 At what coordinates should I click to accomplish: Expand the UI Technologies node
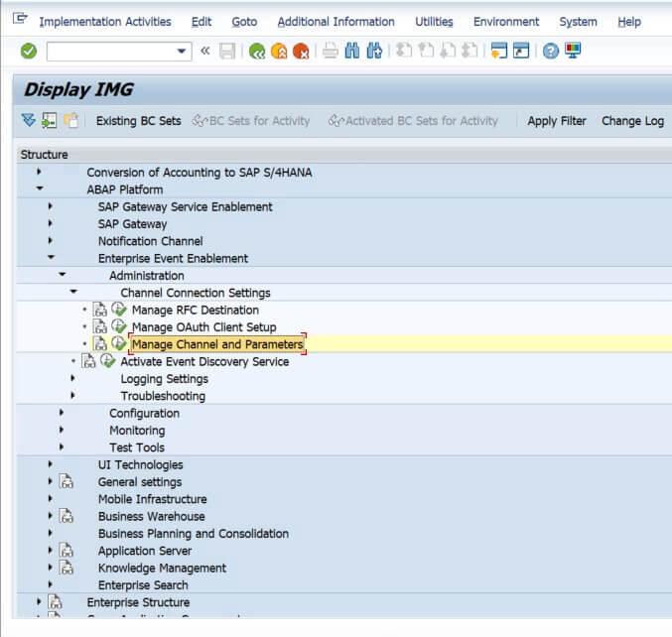(x=51, y=464)
